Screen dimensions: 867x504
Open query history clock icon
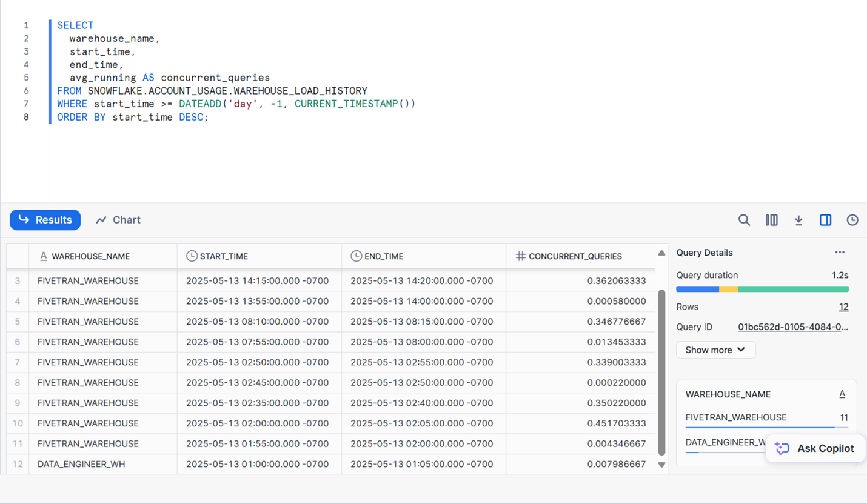coord(852,220)
